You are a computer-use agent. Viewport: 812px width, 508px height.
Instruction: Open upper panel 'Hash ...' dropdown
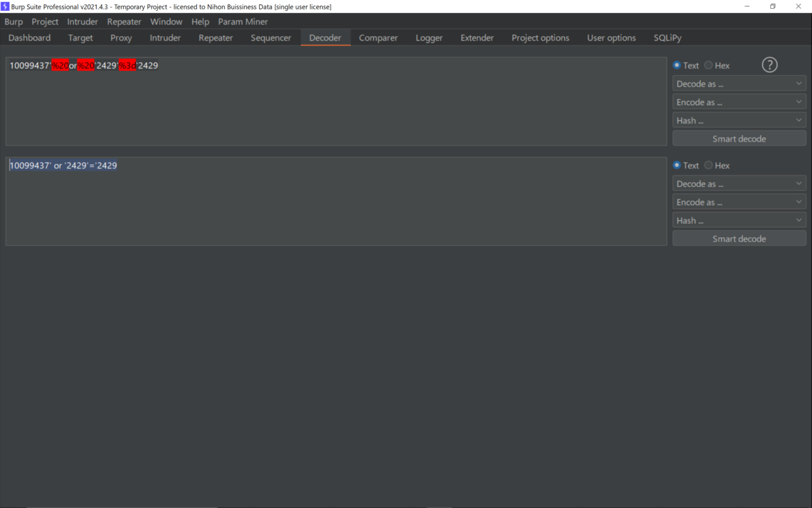[739, 121]
